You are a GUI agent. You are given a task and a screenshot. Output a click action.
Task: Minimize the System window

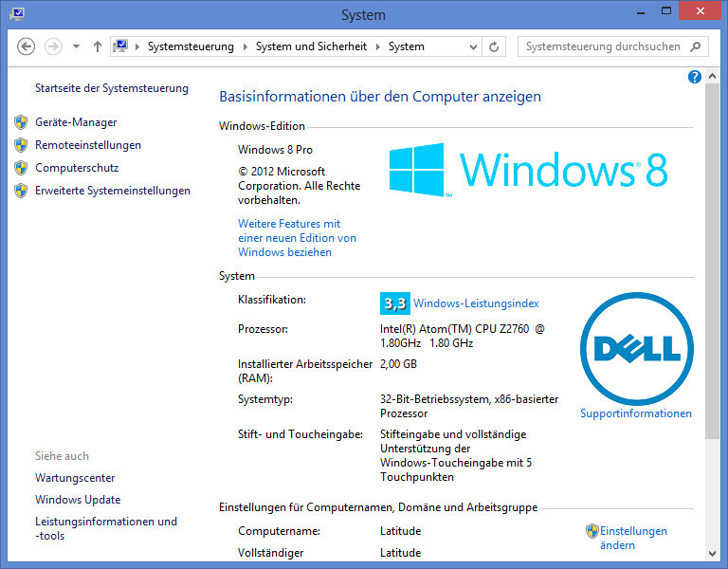641,11
